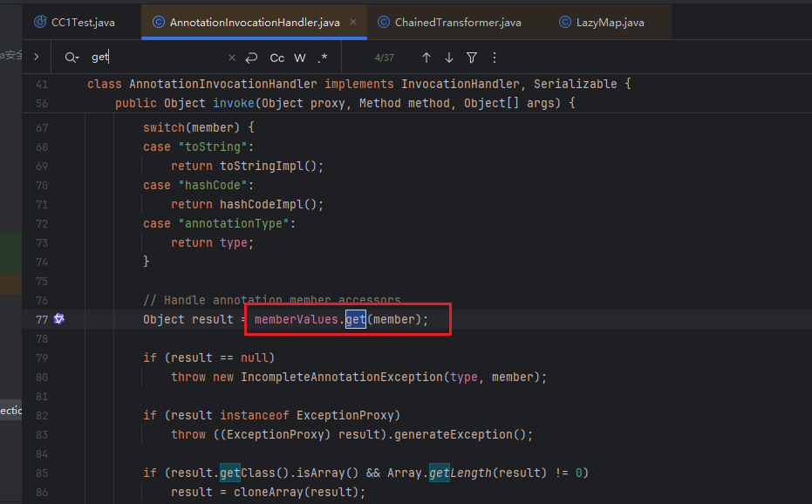Clear the search field text
812x504 pixels.
(231, 58)
